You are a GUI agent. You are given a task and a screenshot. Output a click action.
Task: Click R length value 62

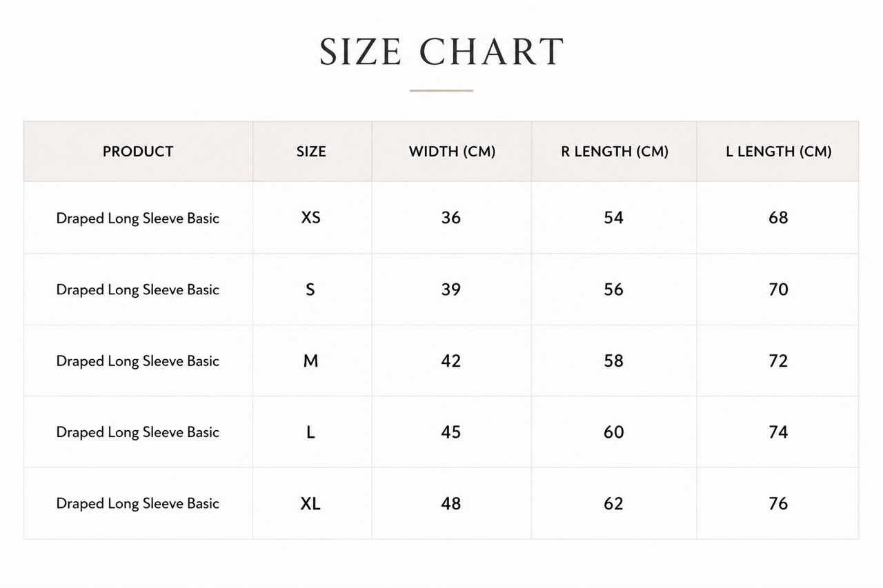point(613,504)
